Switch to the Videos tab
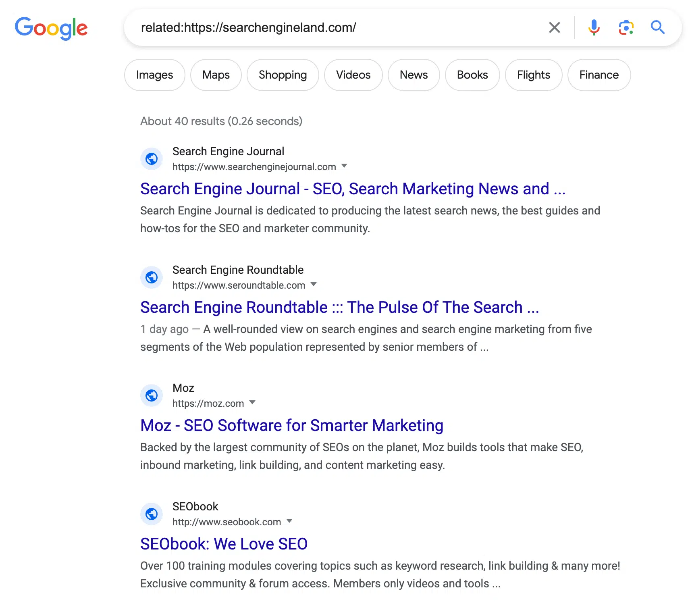The image size is (690, 616). click(353, 75)
